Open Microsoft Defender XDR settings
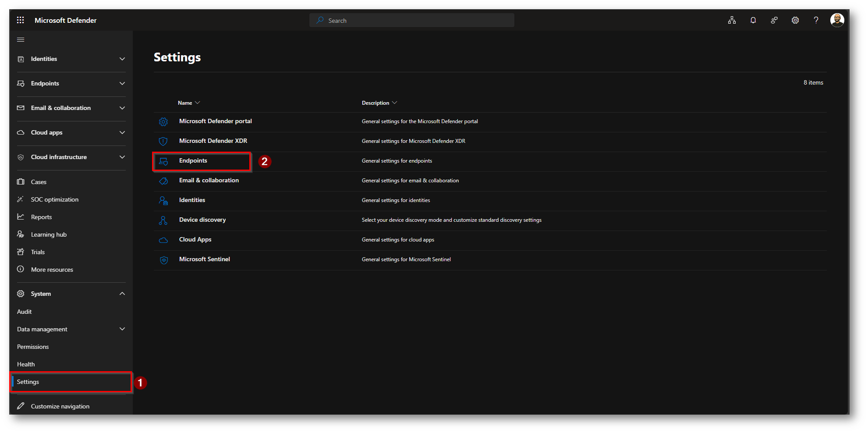868x433 pixels. click(x=213, y=141)
